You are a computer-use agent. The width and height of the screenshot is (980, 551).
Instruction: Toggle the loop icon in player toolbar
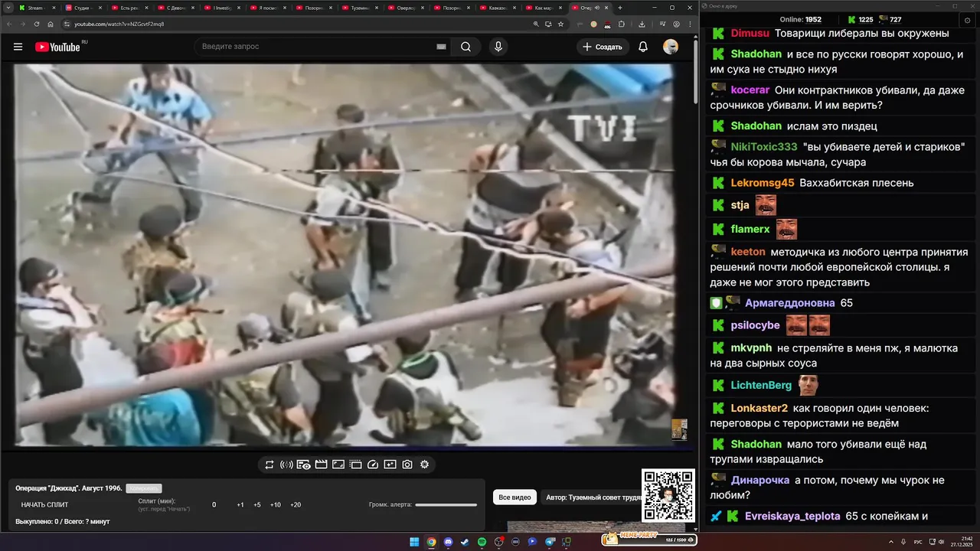(269, 465)
